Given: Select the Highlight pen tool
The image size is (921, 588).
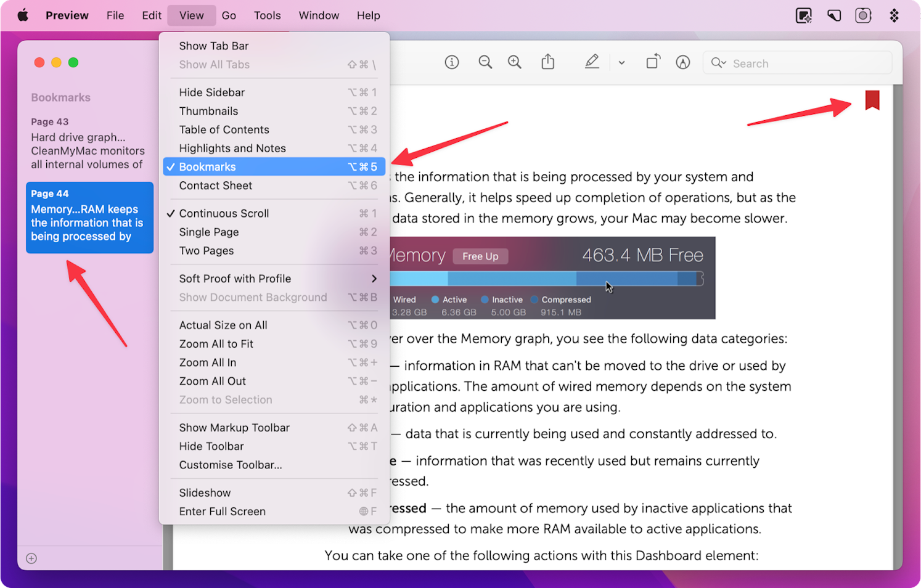Looking at the screenshot, I should [x=682, y=62].
